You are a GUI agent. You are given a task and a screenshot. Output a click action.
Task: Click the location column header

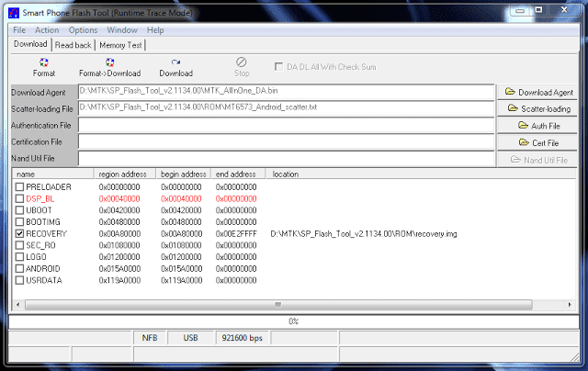coord(421,174)
